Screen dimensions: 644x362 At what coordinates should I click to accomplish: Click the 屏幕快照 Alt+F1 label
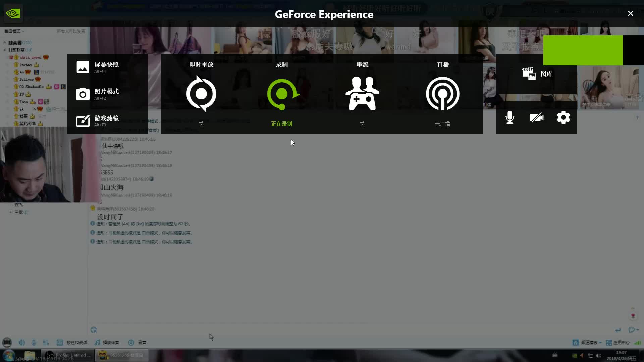[106, 67]
